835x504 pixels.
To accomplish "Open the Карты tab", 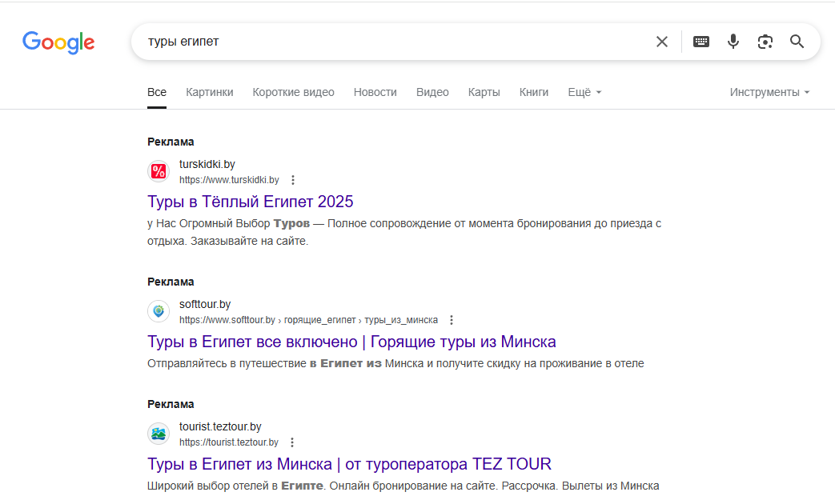I will click(484, 92).
